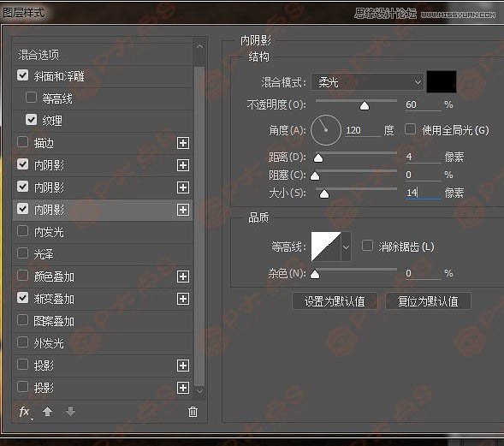Uncheck the 斜面和浮雕 checkbox

click(x=22, y=75)
